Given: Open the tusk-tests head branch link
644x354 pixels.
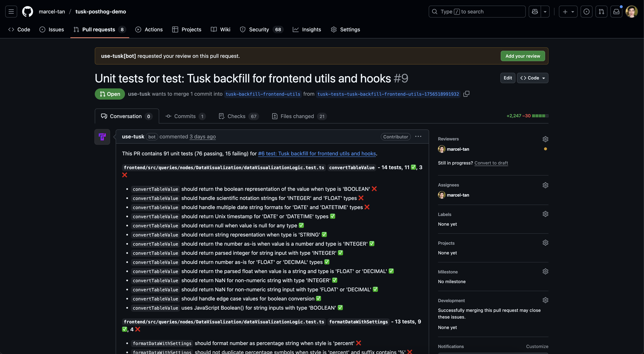Looking at the screenshot, I should click(388, 94).
